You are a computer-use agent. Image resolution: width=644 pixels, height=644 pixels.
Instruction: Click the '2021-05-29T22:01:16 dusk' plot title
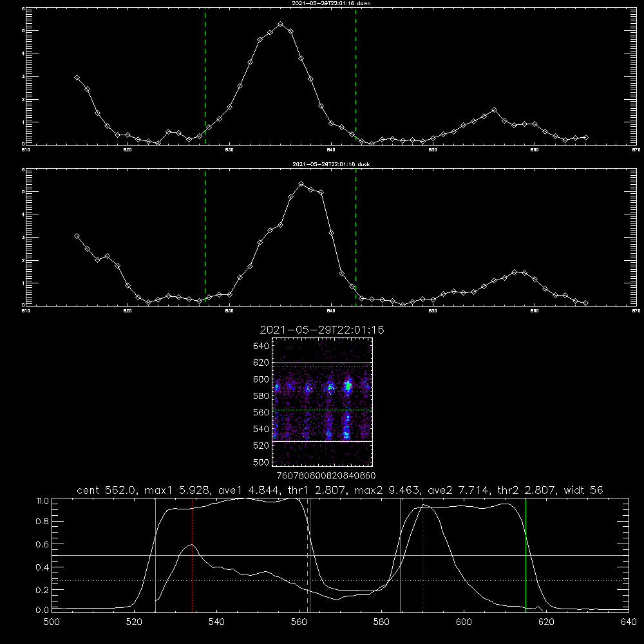(x=331, y=164)
